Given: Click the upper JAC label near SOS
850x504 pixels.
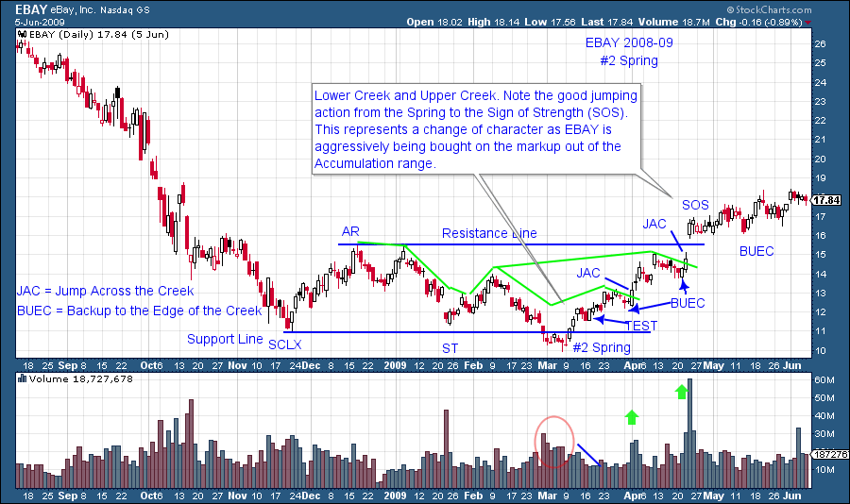Looking at the screenshot, I should [x=654, y=224].
